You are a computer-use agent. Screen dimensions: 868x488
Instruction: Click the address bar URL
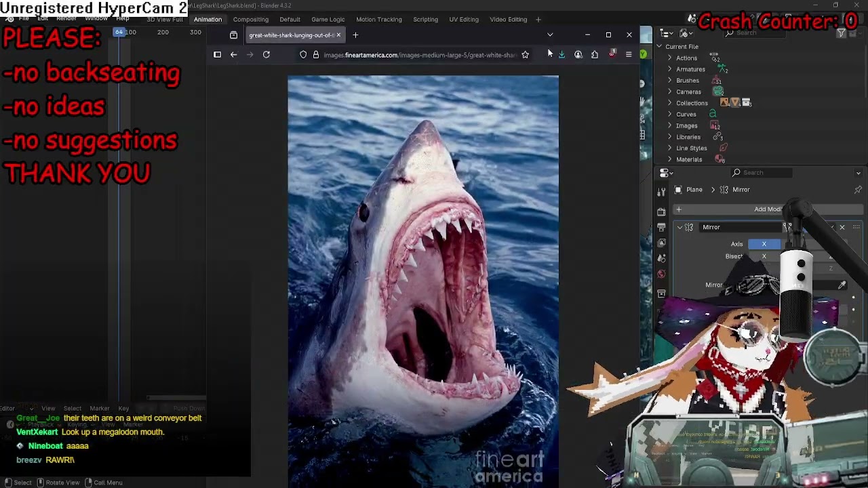[420, 55]
